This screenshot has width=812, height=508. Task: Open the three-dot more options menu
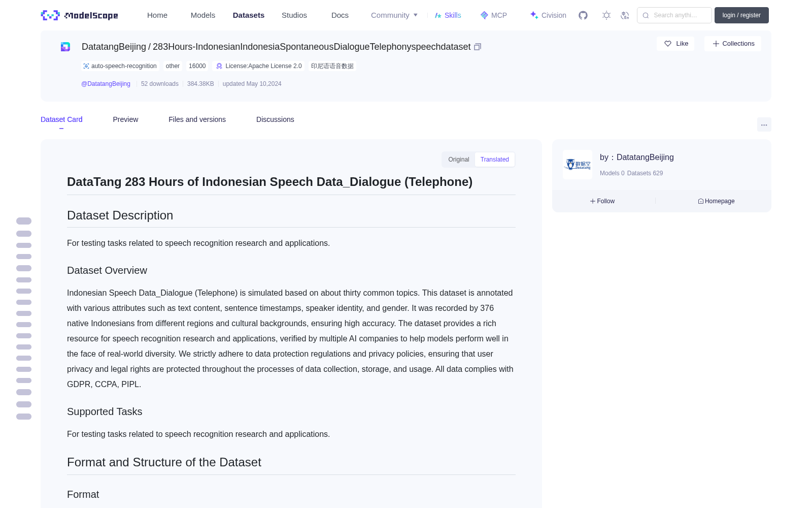pos(764,124)
